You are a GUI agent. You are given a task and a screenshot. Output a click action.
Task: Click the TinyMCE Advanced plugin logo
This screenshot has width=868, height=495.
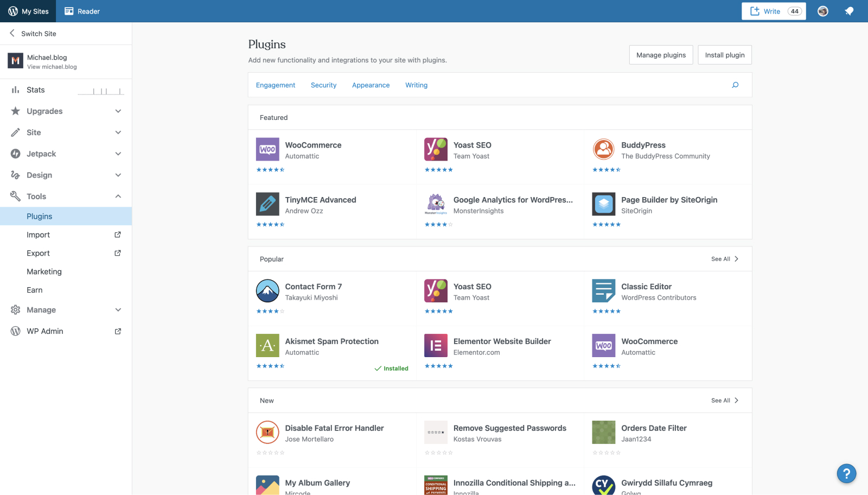pyautogui.click(x=267, y=204)
